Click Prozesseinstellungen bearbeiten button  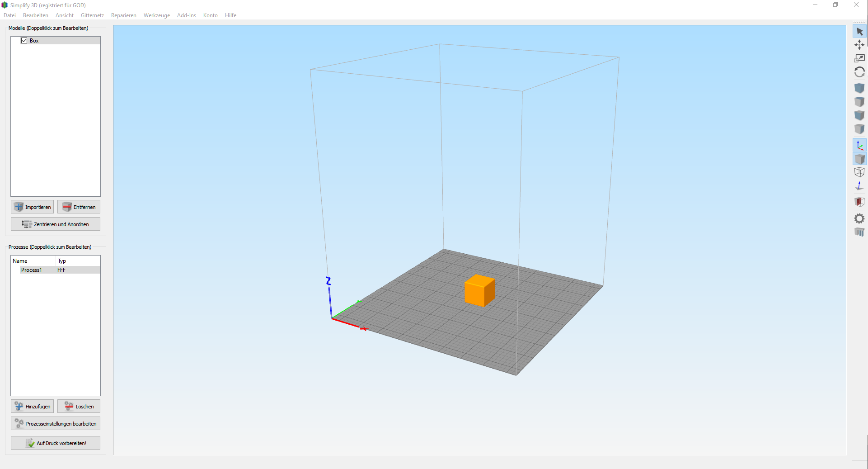click(x=56, y=423)
